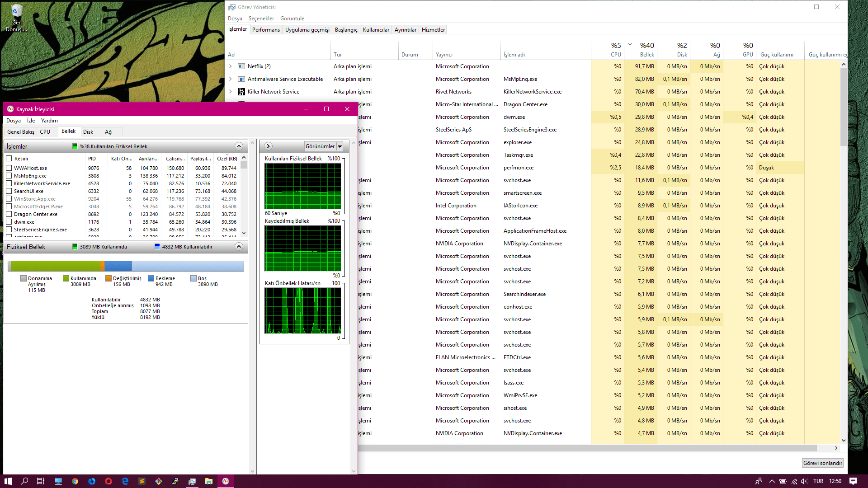Open File Explorer from the taskbar

208,481
